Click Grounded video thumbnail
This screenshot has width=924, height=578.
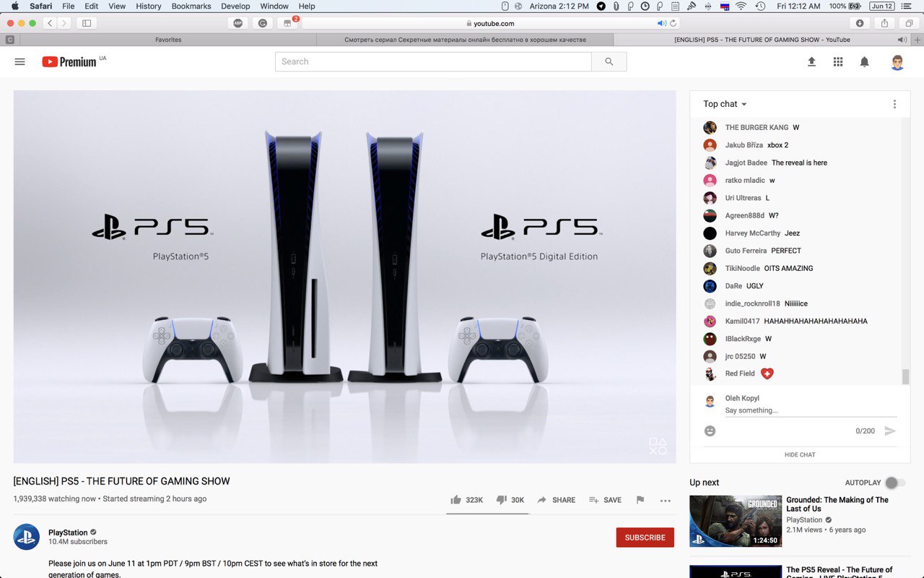tap(736, 521)
